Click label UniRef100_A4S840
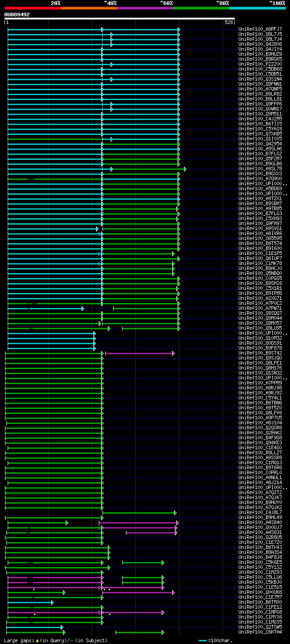 pyautogui.click(x=261, y=523)
